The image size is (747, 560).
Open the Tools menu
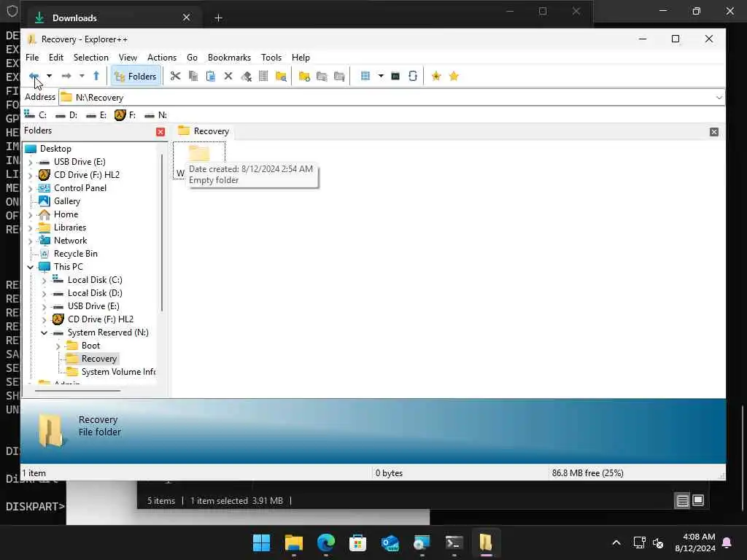[271, 57]
